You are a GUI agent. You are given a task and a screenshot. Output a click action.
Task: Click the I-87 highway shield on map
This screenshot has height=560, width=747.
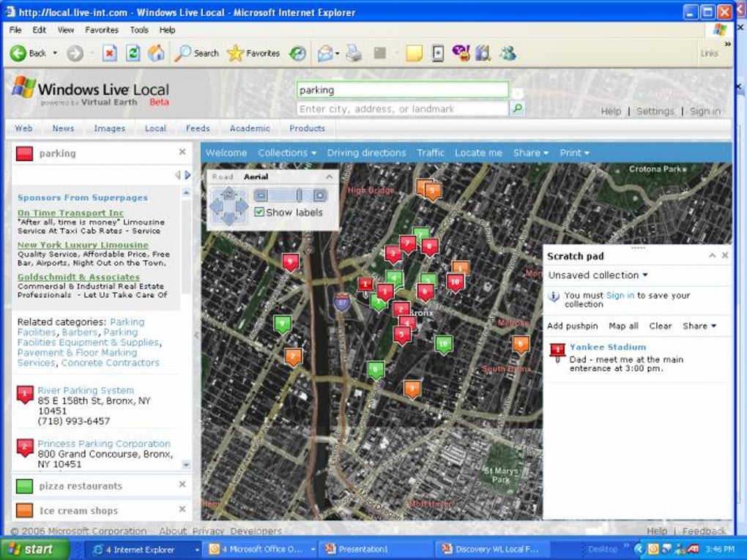point(341,302)
